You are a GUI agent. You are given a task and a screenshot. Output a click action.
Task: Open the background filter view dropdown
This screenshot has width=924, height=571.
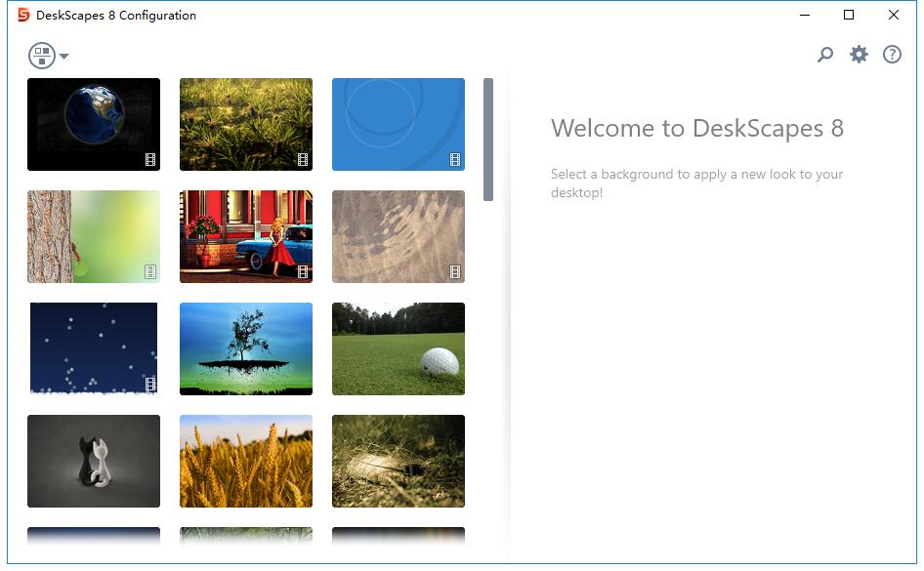[x=47, y=56]
